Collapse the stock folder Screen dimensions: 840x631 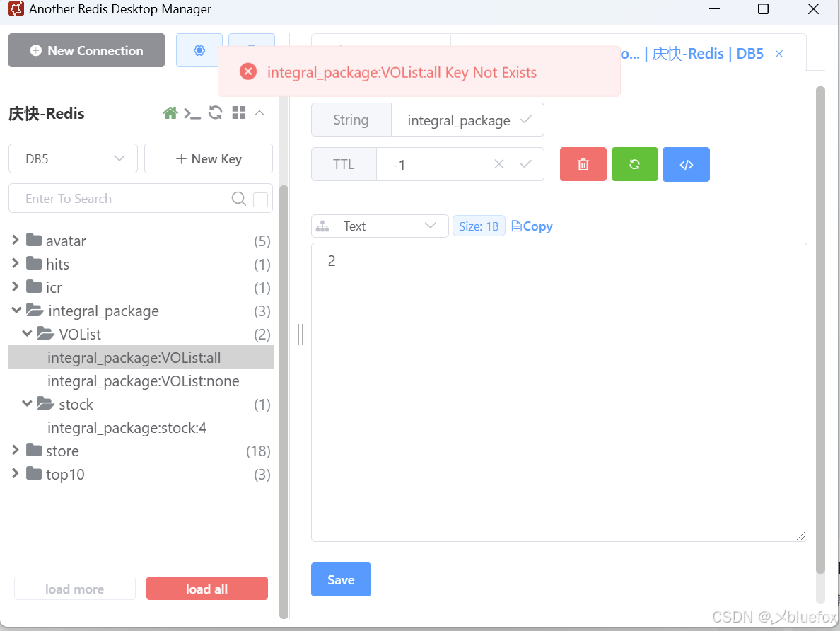tap(27, 404)
